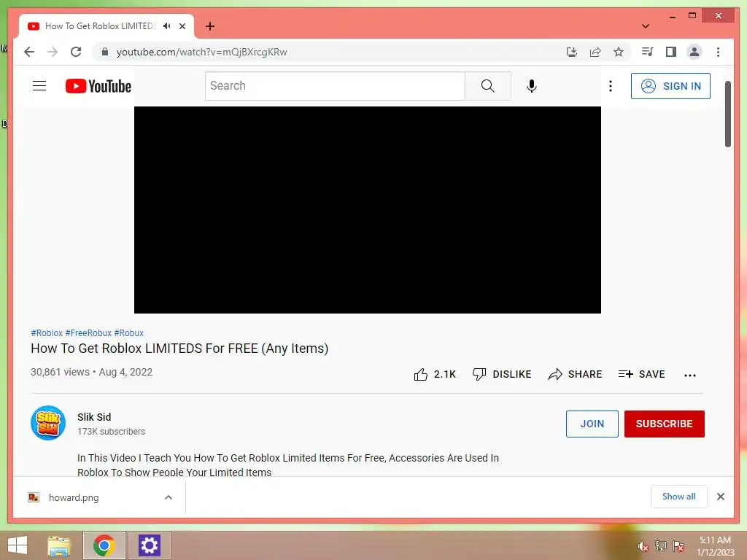The width and height of the screenshot is (747, 560).
Task: Open the media controls icon in toolbar
Action: 648,52
